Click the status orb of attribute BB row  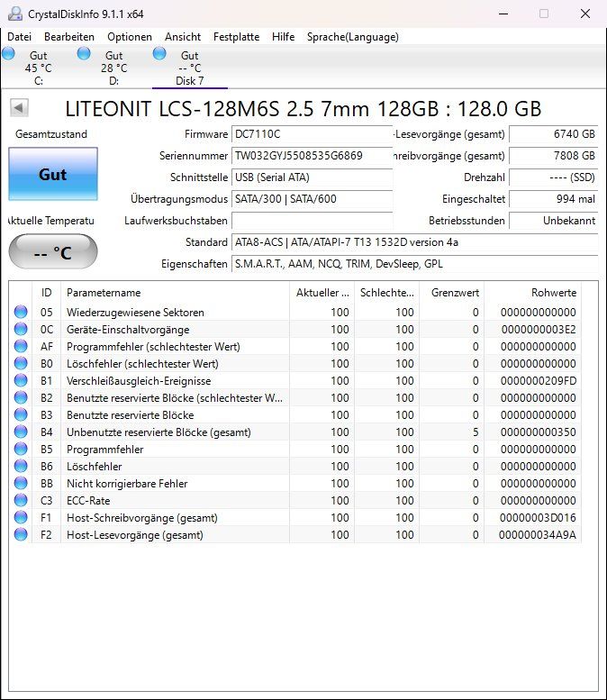pyautogui.click(x=21, y=483)
